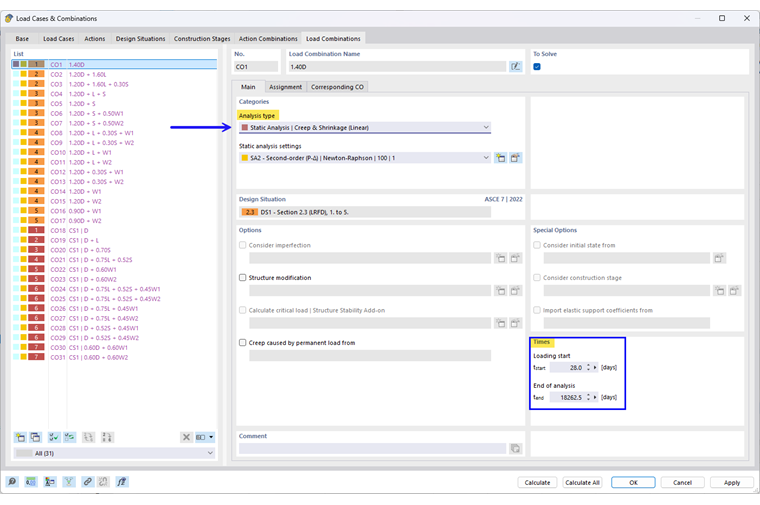
Task: Select CO18 CS1 | D in list
Action: [x=114, y=230]
